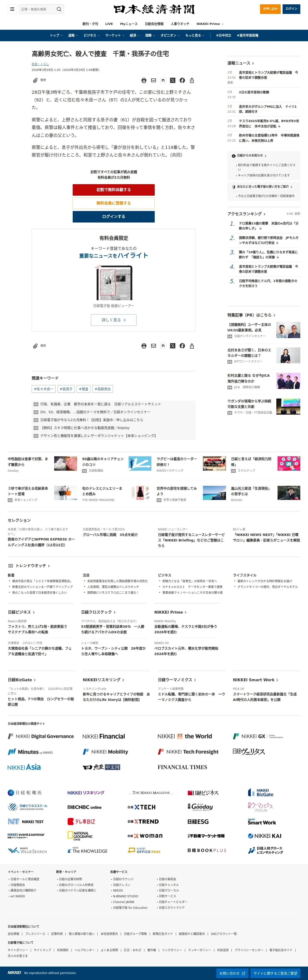
Task: Expand the トップ navigation dropdown
Action: click(56, 35)
